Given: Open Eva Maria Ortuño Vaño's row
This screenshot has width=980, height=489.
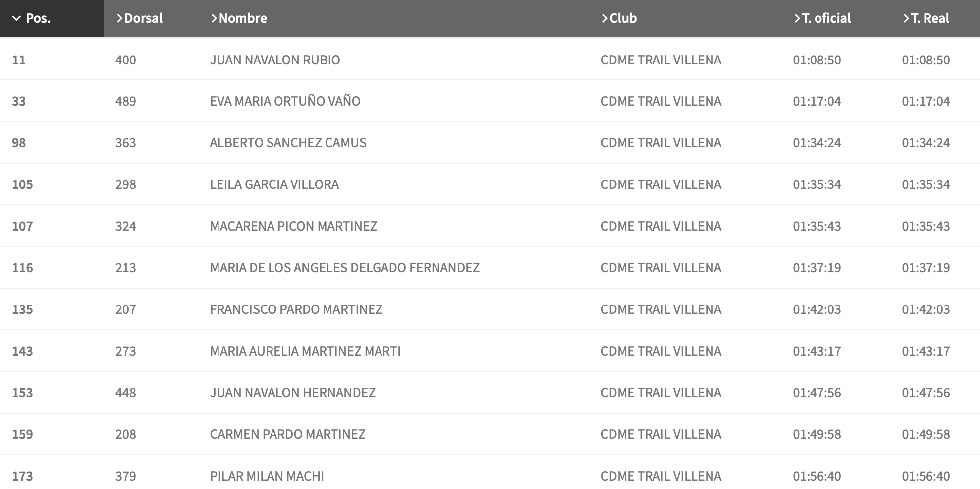Looking at the screenshot, I should [285, 101].
